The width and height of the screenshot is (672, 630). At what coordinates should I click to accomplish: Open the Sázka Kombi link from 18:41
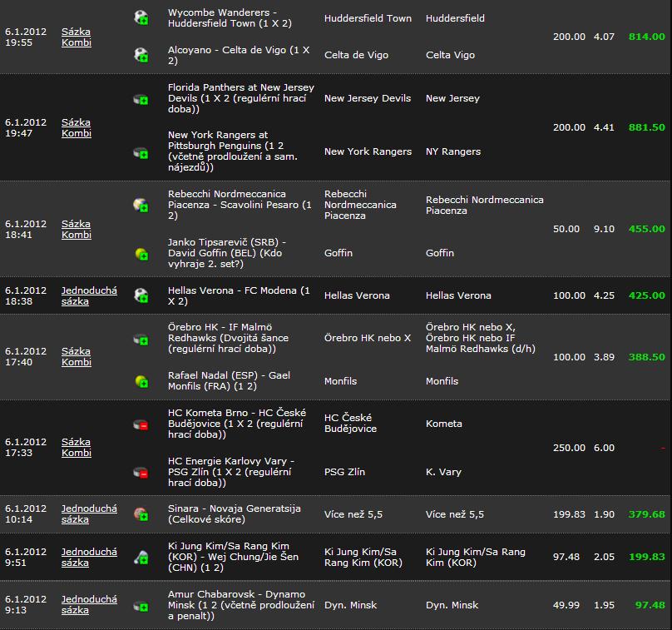[77, 230]
